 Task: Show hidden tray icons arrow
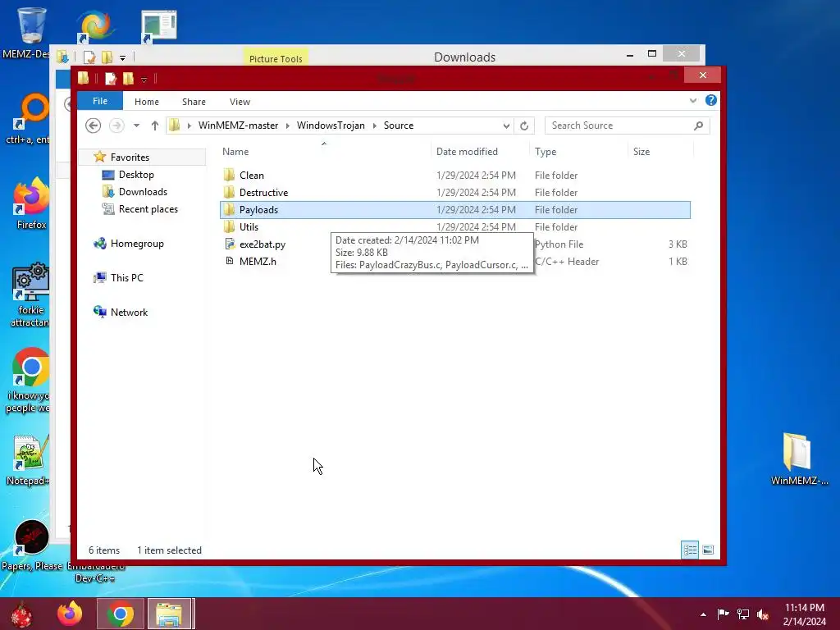(x=703, y=614)
